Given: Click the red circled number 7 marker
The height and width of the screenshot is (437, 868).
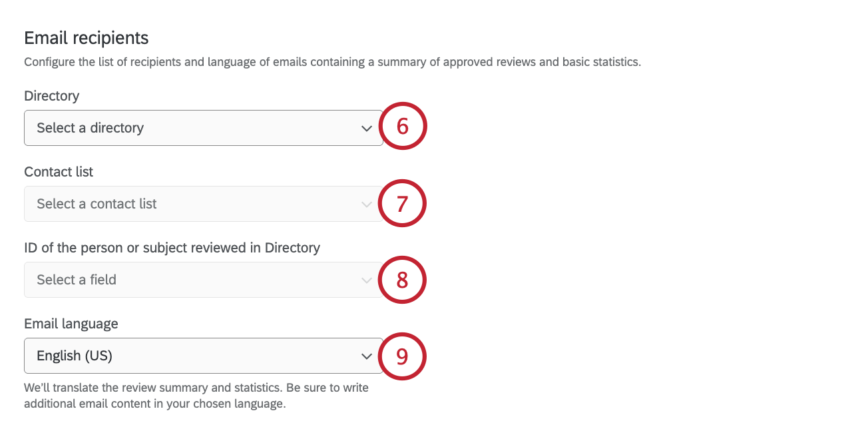Looking at the screenshot, I should [x=402, y=203].
